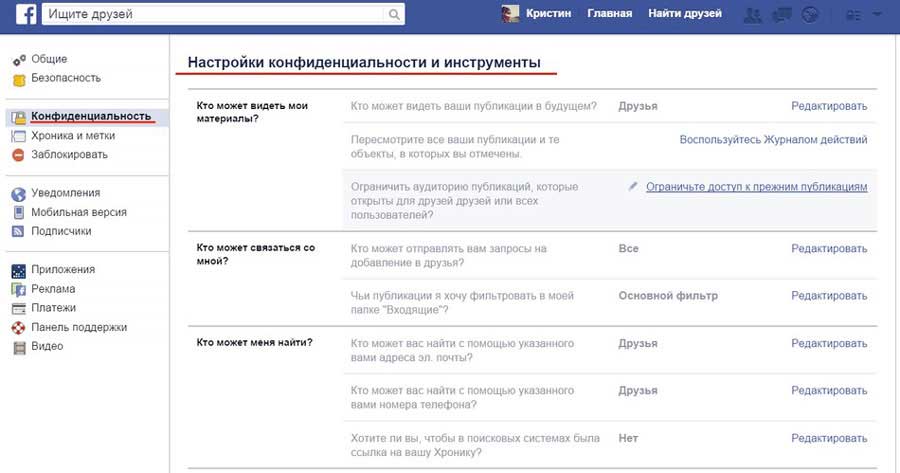Edit who can see future posts
The width and height of the screenshot is (900, 473).
(829, 106)
